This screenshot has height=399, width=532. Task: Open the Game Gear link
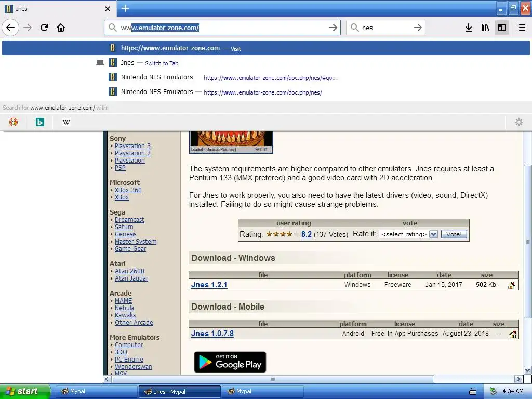(x=130, y=249)
